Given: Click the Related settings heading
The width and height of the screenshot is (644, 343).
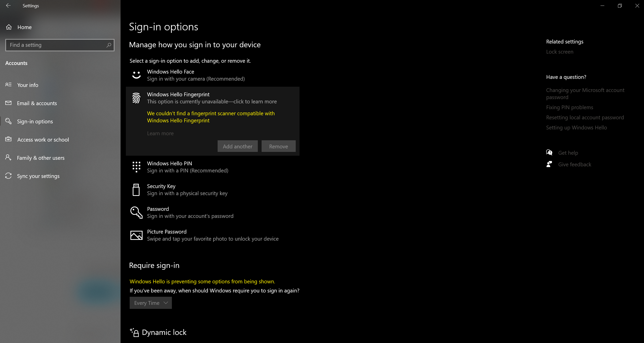Looking at the screenshot, I should [565, 41].
